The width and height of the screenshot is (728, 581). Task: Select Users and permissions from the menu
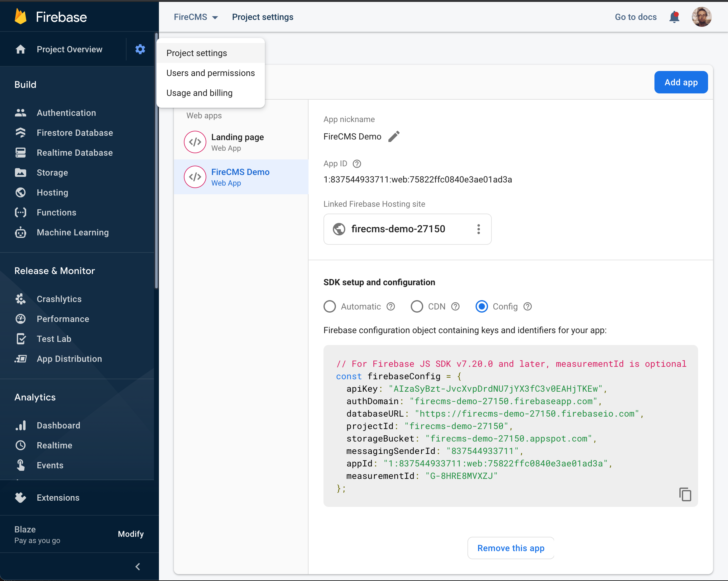pyautogui.click(x=210, y=73)
